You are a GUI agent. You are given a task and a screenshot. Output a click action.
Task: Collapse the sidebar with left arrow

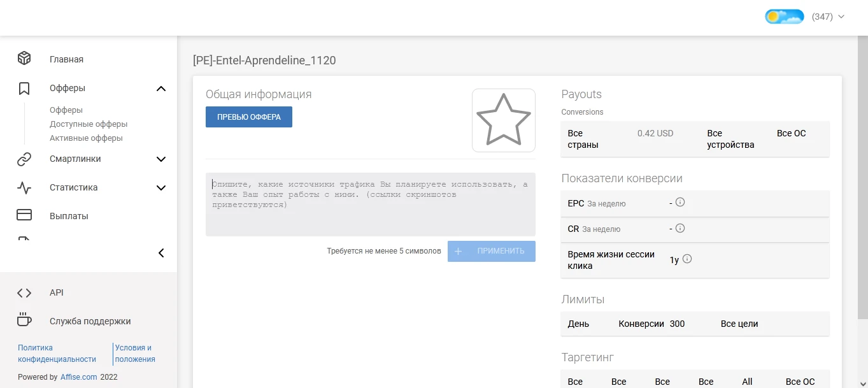click(x=161, y=253)
